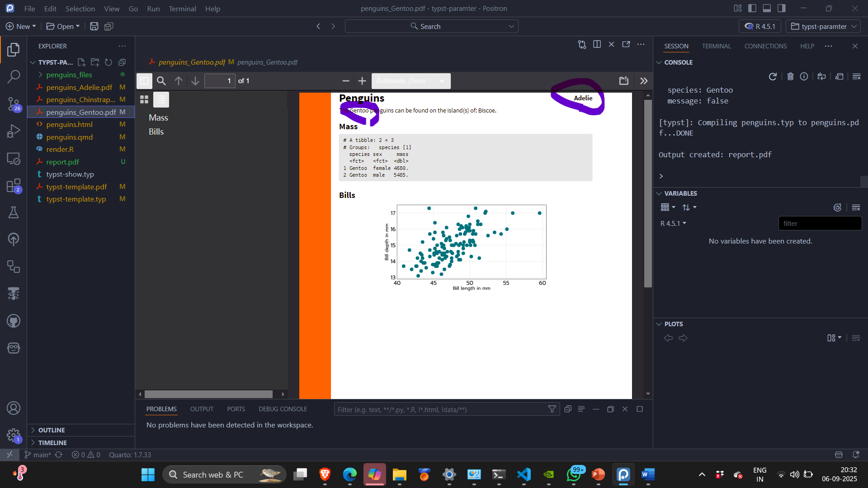Expand the penguins_files folder
The image size is (868, 488).
(69, 75)
